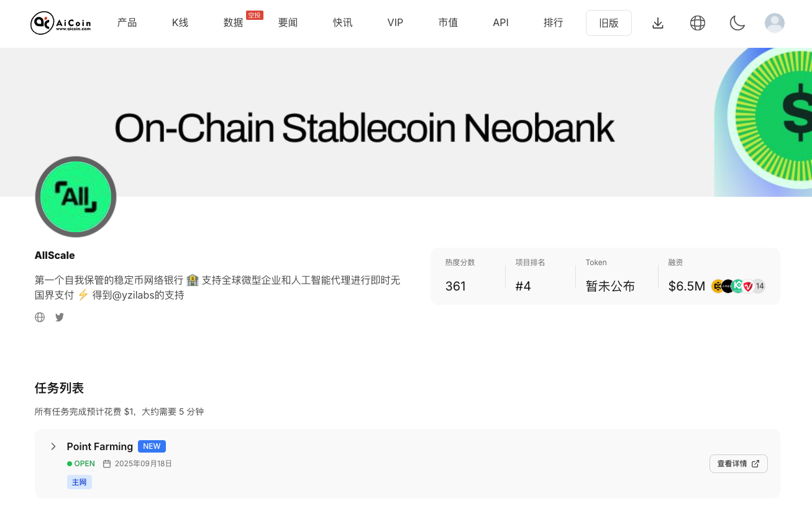Click the calendar icon beside 2025年09月18日
The width and height of the screenshot is (812, 519).
click(106, 463)
